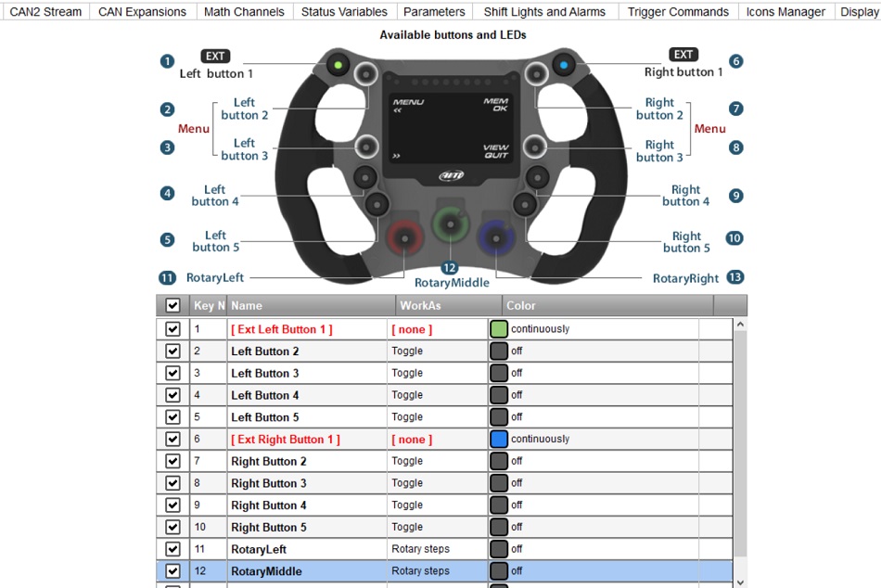Open the CAN2 Stream tab

45,11
